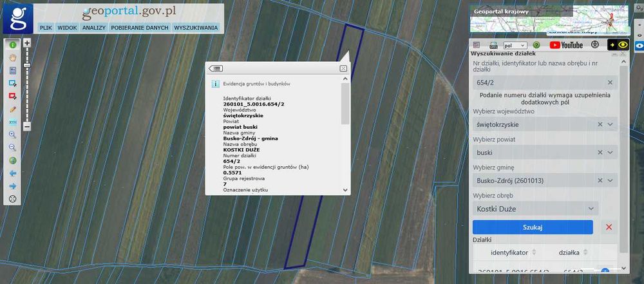Choose the pencil drawing tool

click(x=13, y=109)
